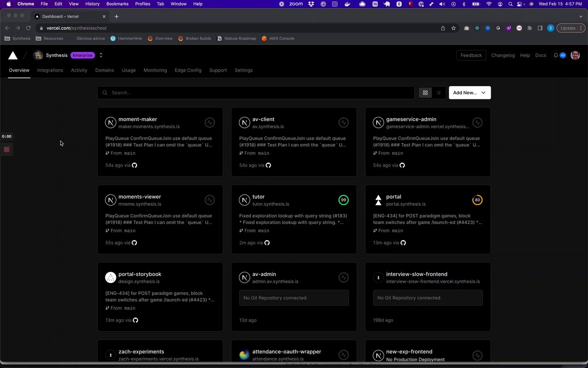Open GitHub icon on portal card
Screen dimensions: 588x368
pos(403,243)
